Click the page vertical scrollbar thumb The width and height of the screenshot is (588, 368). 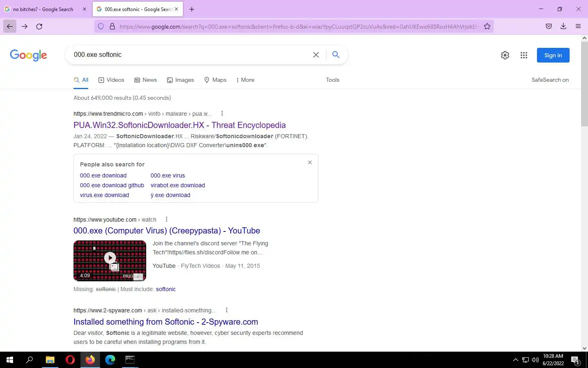584,84
